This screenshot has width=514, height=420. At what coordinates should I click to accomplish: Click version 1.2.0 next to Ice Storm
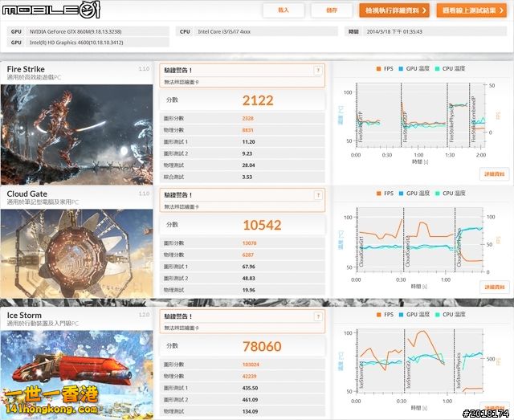144,315
